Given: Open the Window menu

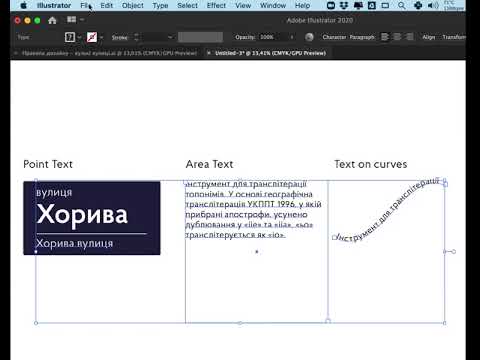Looking at the screenshot, I should pos(273,6).
